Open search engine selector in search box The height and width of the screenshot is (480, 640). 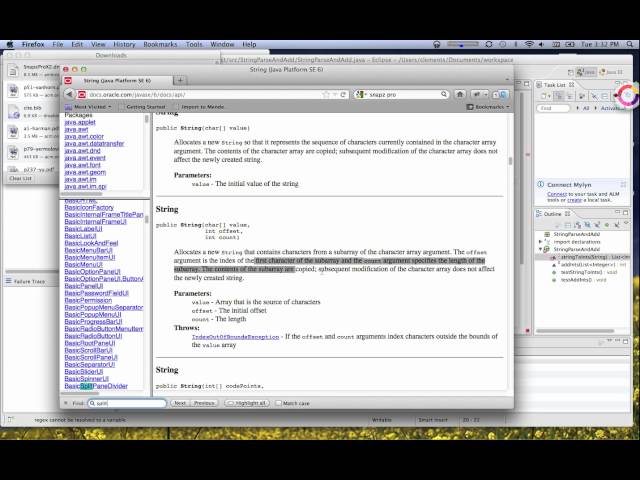pyautogui.click(x=361, y=94)
